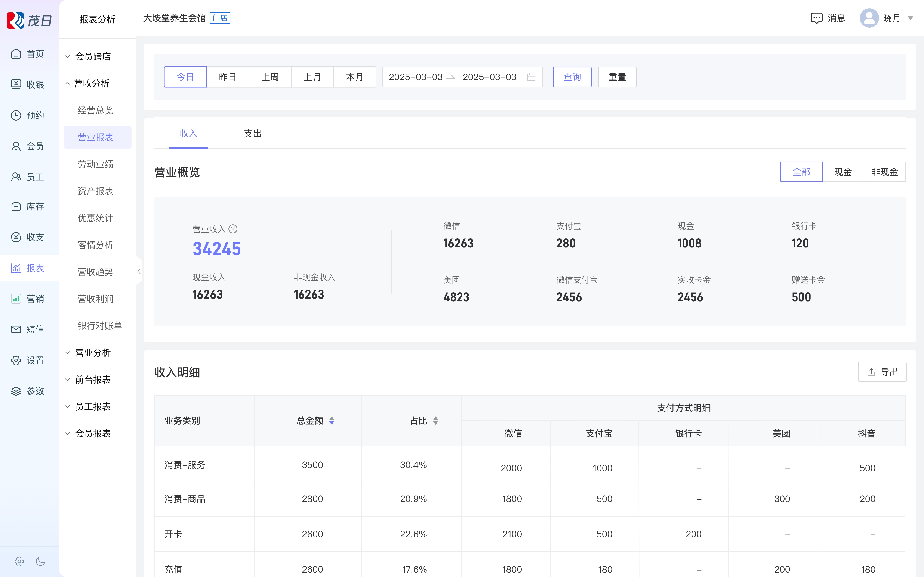Click the 收银 cashier icon in sidebar
The width and height of the screenshot is (924, 577).
tap(16, 84)
